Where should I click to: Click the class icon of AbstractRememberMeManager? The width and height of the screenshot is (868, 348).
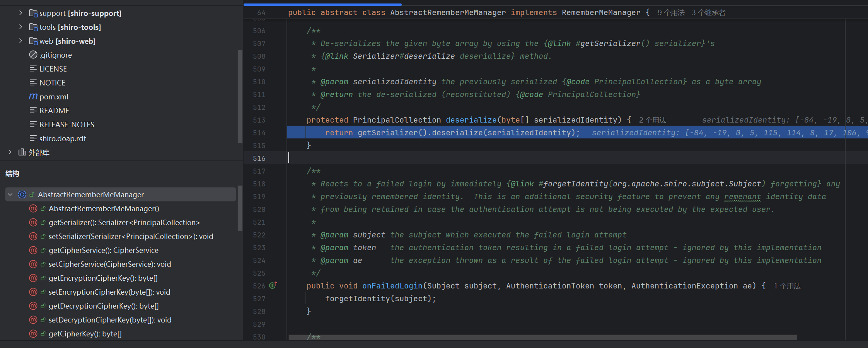coord(22,194)
